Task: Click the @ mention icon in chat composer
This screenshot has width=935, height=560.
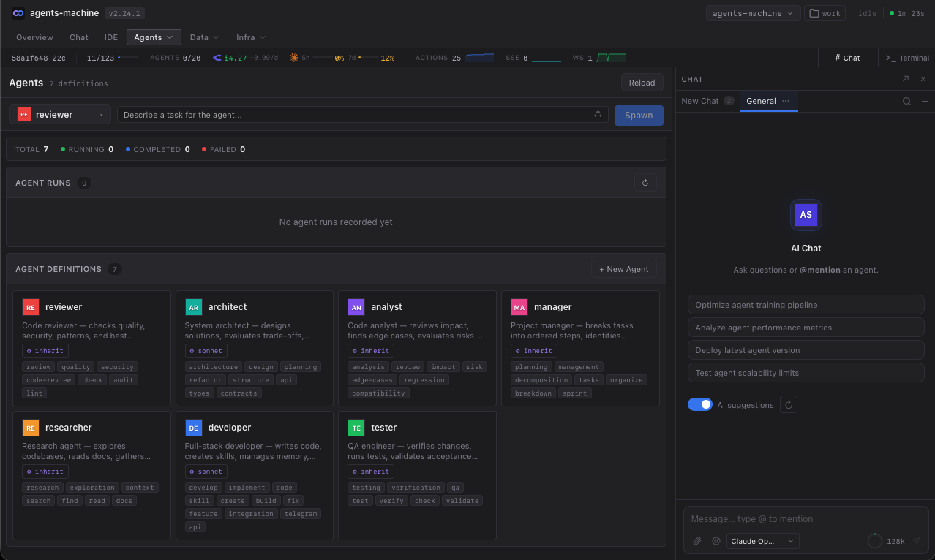Action: click(716, 541)
